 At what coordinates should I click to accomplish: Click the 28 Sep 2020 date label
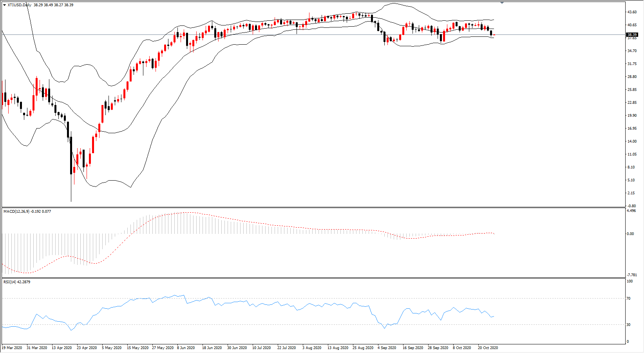(438, 348)
